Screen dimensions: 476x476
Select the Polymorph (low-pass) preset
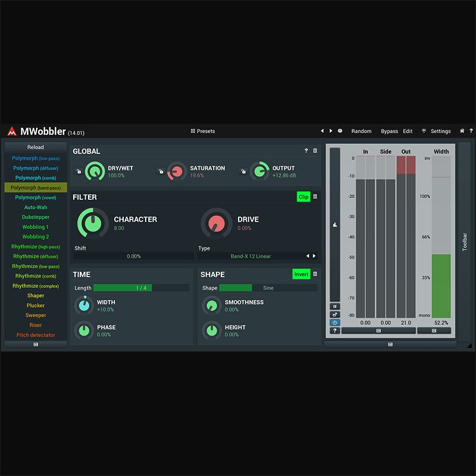pyautogui.click(x=36, y=158)
